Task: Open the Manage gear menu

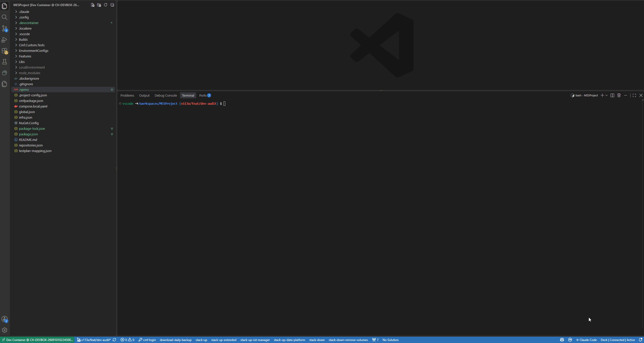Action: click(x=5, y=330)
